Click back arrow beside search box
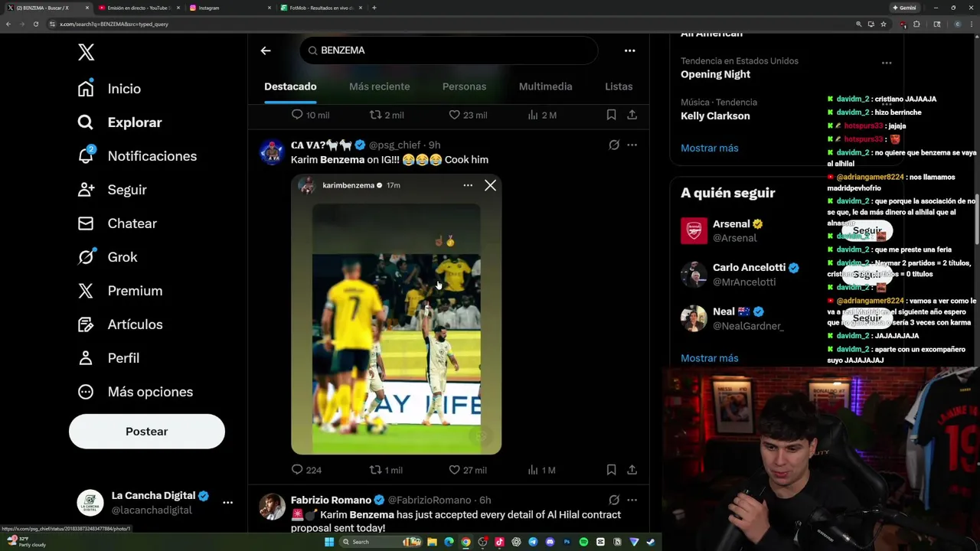Viewport: 980px width, 551px height. (x=266, y=51)
